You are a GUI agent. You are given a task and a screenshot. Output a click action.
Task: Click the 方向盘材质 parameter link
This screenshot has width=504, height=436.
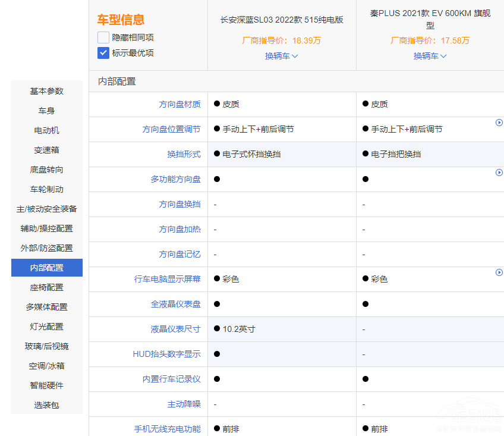point(179,104)
